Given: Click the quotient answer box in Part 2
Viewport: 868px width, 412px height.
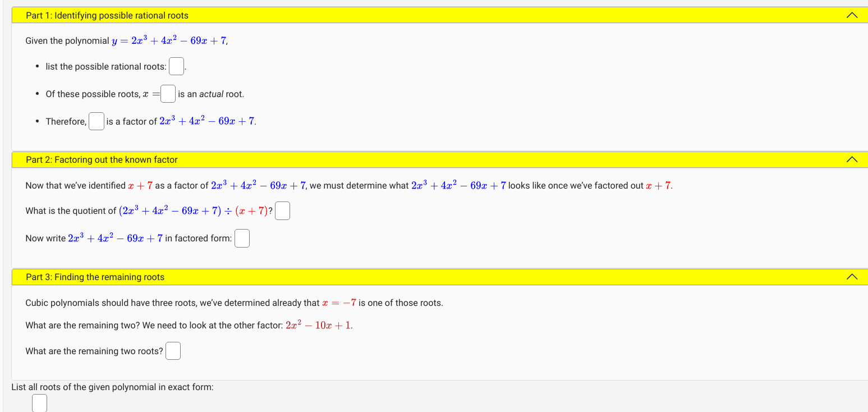Looking at the screenshot, I should [282, 210].
